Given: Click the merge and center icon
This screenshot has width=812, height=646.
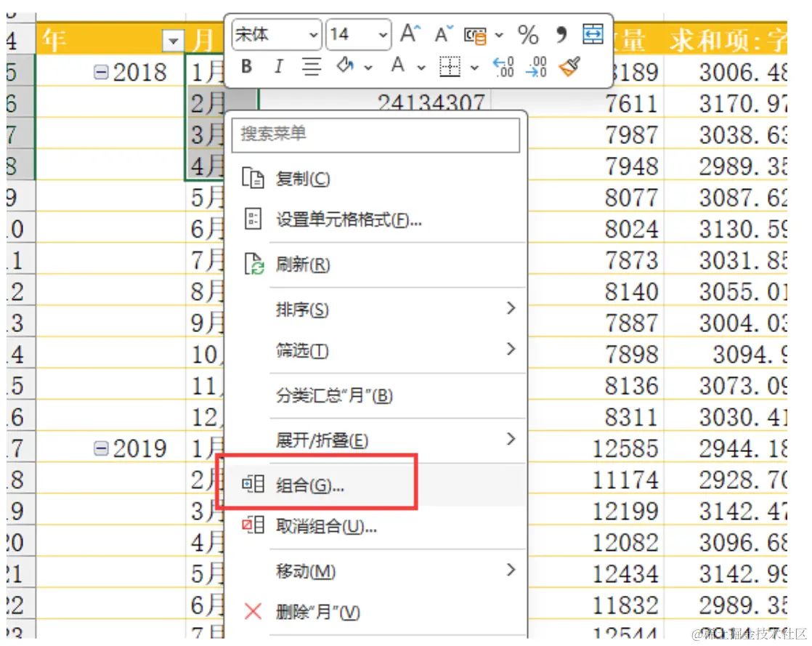Looking at the screenshot, I should (593, 34).
